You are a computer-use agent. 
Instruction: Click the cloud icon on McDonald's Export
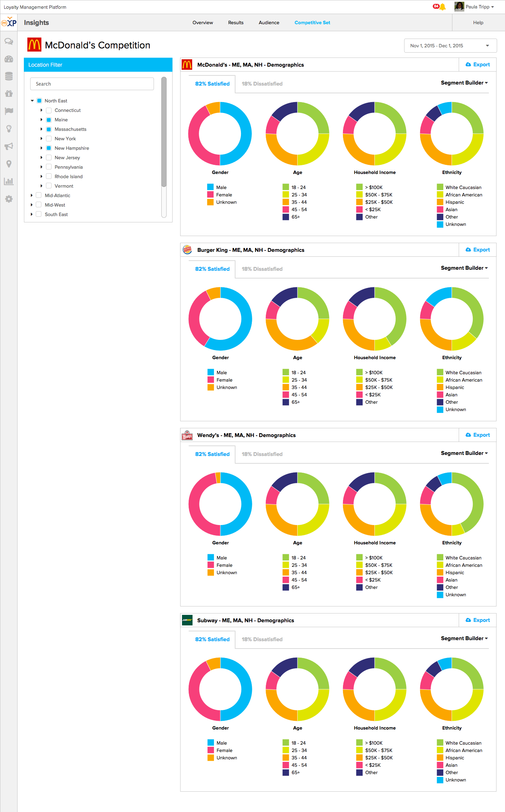click(468, 65)
